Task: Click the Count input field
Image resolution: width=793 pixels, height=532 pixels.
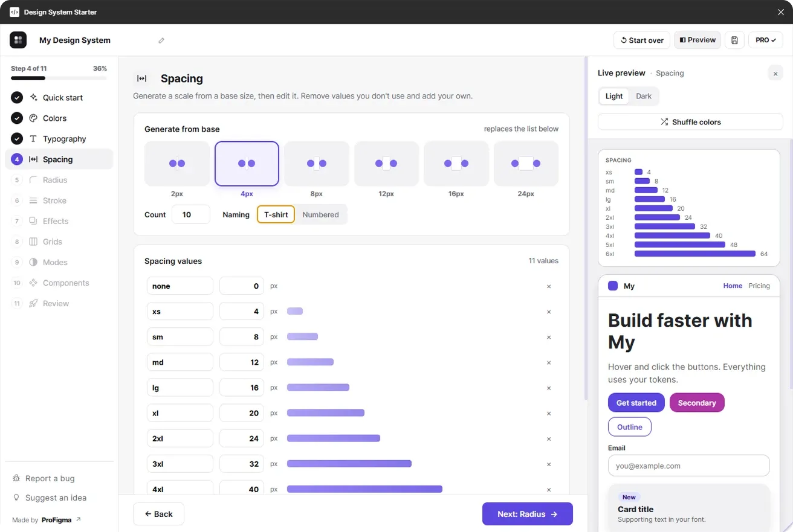Action: pyautogui.click(x=191, y=214)
